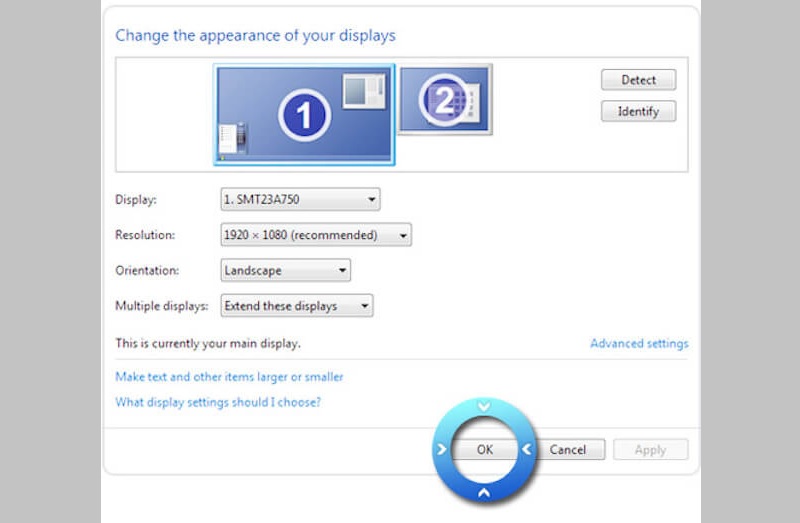Screen dimensions: 800x523
Task: Open 'What display settings should I choose?' link
Action: pos(218,402)
